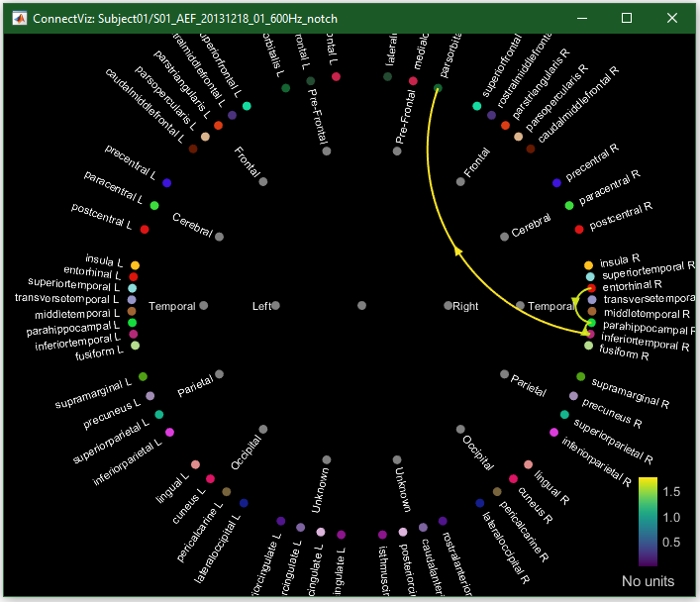Expand the left Temporal lobe hub node
The image size is (700, 602).
coord(204,306)
